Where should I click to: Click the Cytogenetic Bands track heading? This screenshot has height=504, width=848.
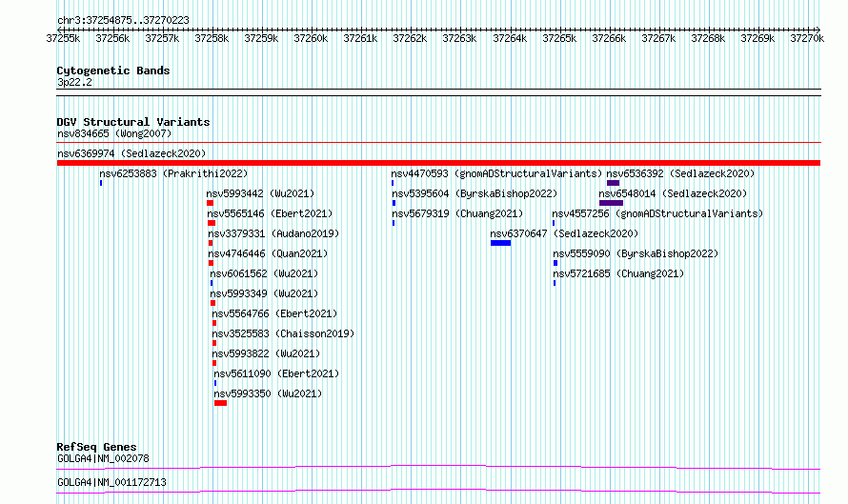tap(113, 71)
